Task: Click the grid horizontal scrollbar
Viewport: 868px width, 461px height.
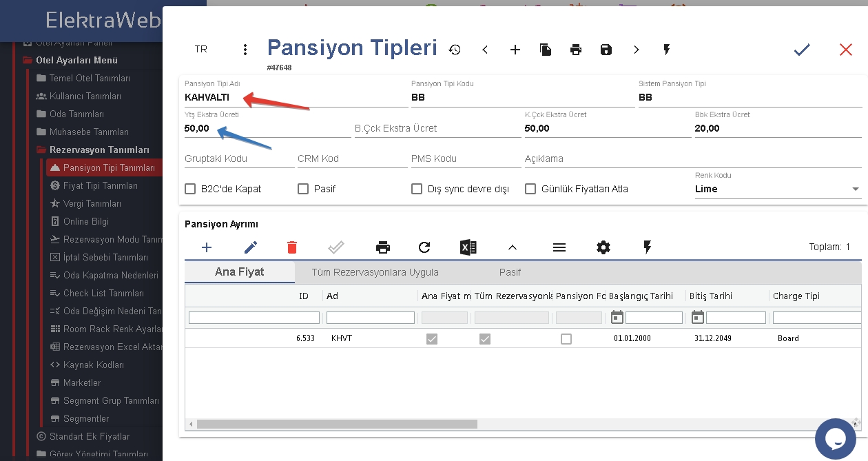Action: (x=337, y=424)
